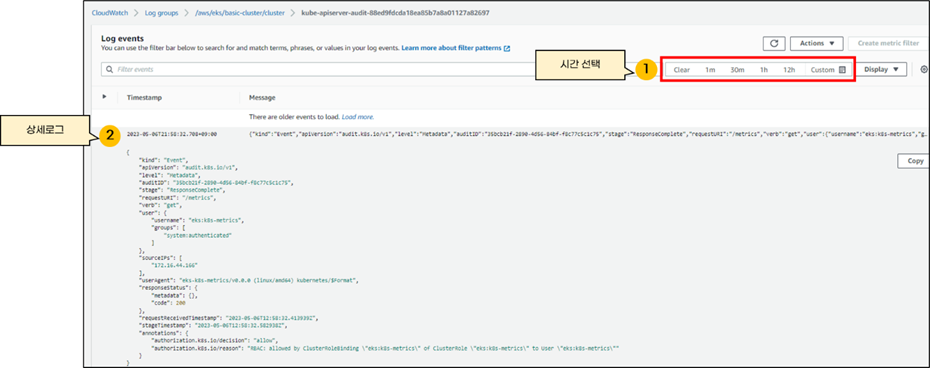Refresh the log events list

click(774, 43)
